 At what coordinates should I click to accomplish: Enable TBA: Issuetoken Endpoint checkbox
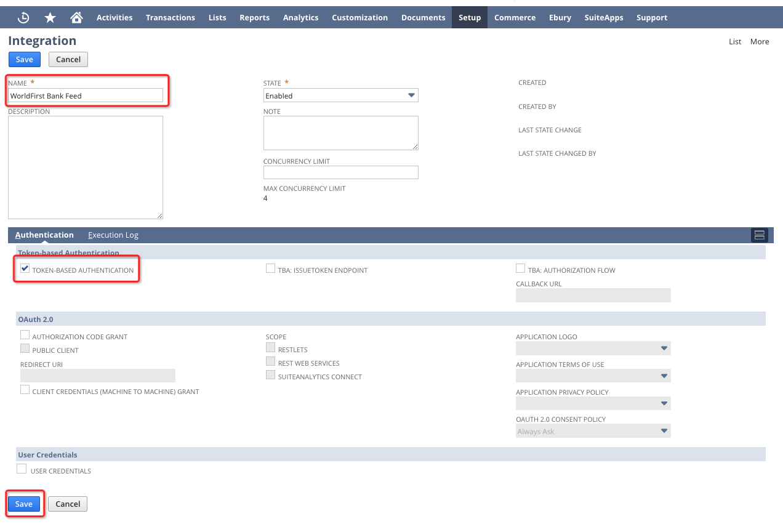coord(271,268)
